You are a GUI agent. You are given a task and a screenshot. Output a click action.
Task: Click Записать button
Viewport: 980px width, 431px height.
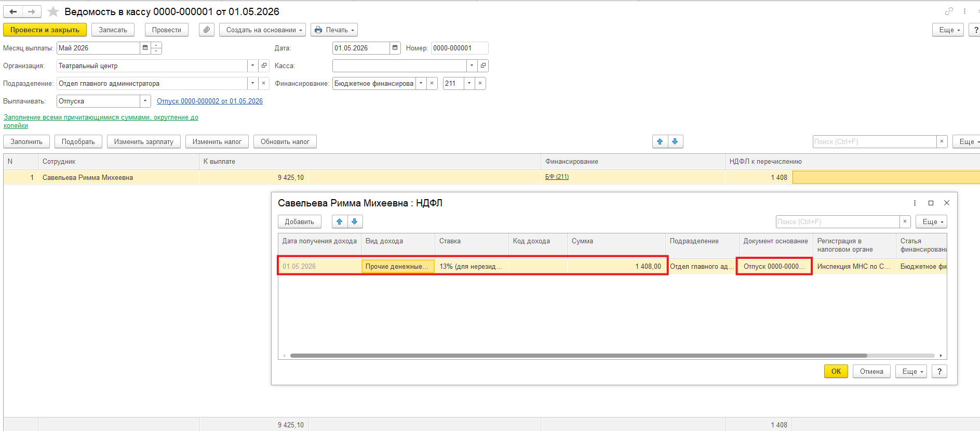113,30
